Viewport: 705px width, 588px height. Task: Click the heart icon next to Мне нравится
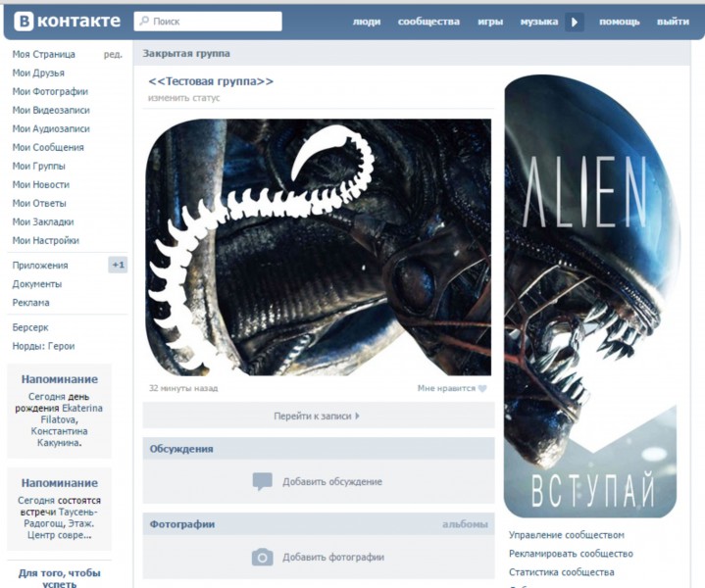pos(482,388)
